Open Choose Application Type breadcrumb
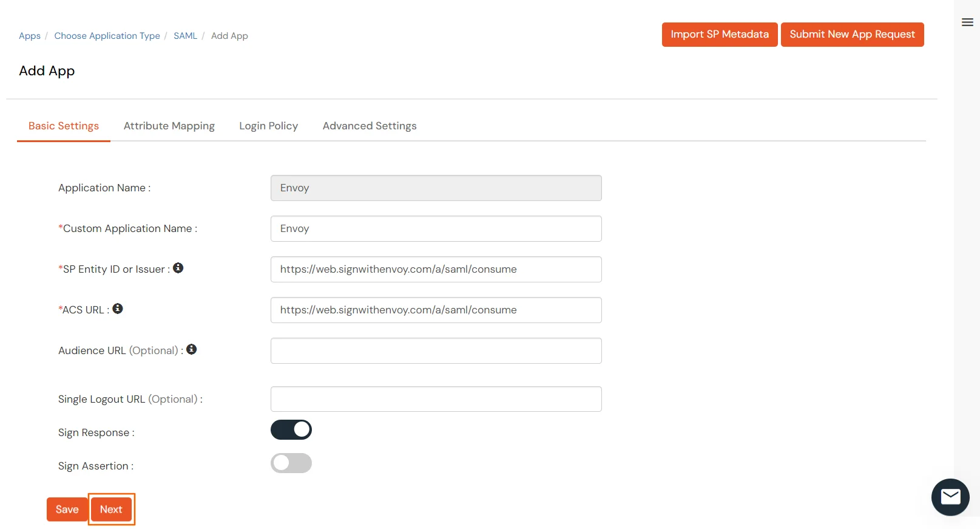Viewport: 980px width, 529px height. pos(107,36)
